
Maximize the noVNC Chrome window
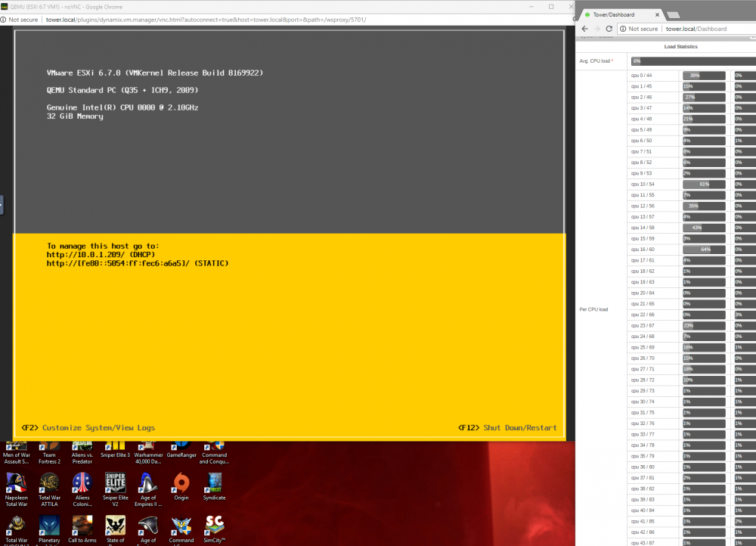click(551, 7)
